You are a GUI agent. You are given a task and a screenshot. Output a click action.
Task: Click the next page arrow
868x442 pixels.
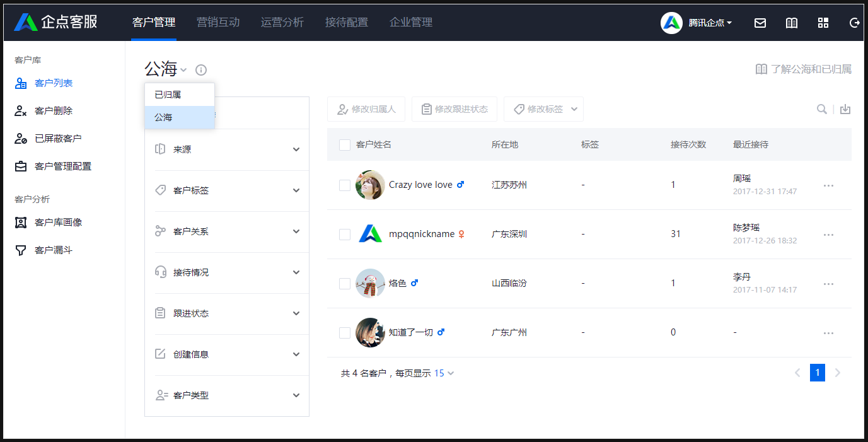838,373
